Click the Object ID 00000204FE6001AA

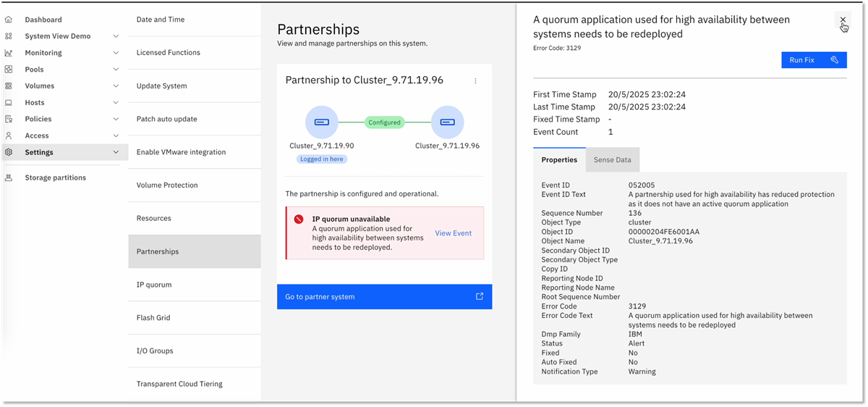pos(664,232)
